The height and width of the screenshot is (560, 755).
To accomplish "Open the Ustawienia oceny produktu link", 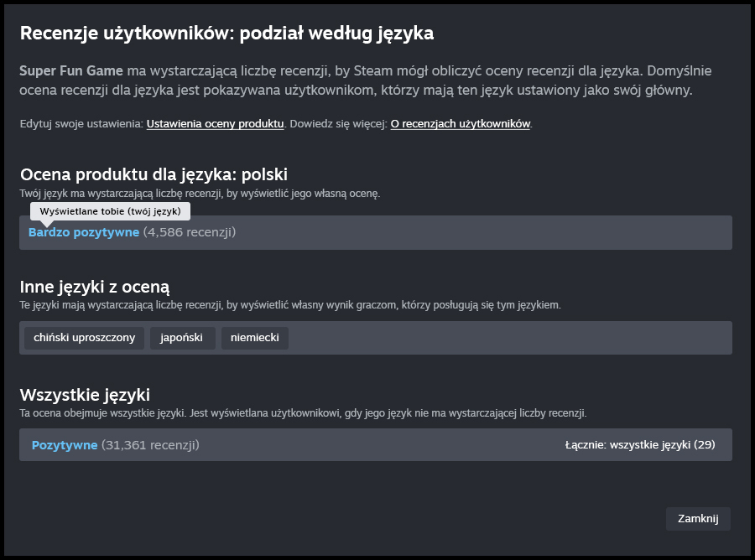I will tap(215, 123).
